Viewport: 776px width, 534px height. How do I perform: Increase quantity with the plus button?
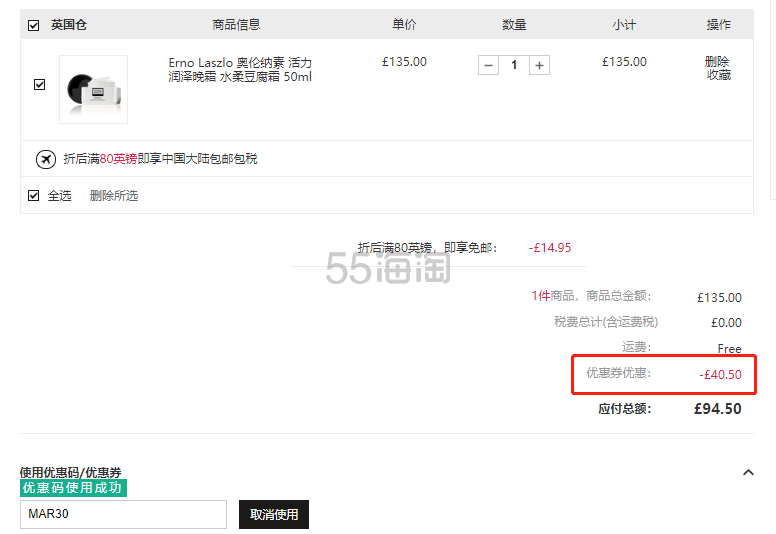[x=539, y=65]
